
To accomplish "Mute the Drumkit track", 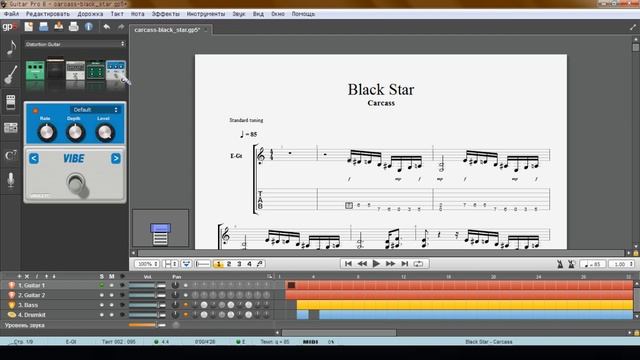I will point(111,315).
